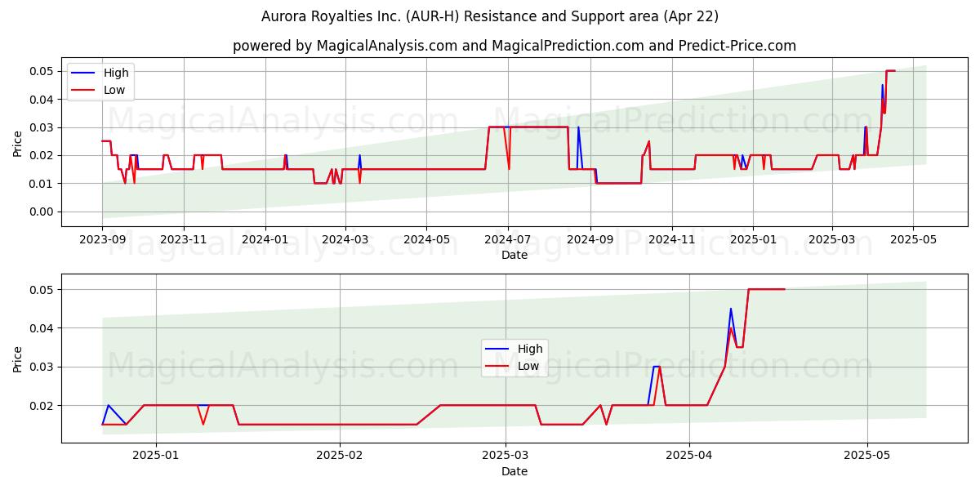Click the 'powered by MagicalAnalysis.com' subtitle line
Viewport: 980px width, 490px height.
point(514,46)
